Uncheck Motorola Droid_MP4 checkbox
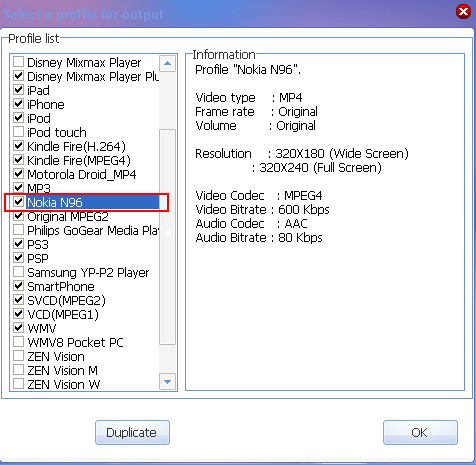This screenshot has height=465, width=476. (x=18, y=174)
